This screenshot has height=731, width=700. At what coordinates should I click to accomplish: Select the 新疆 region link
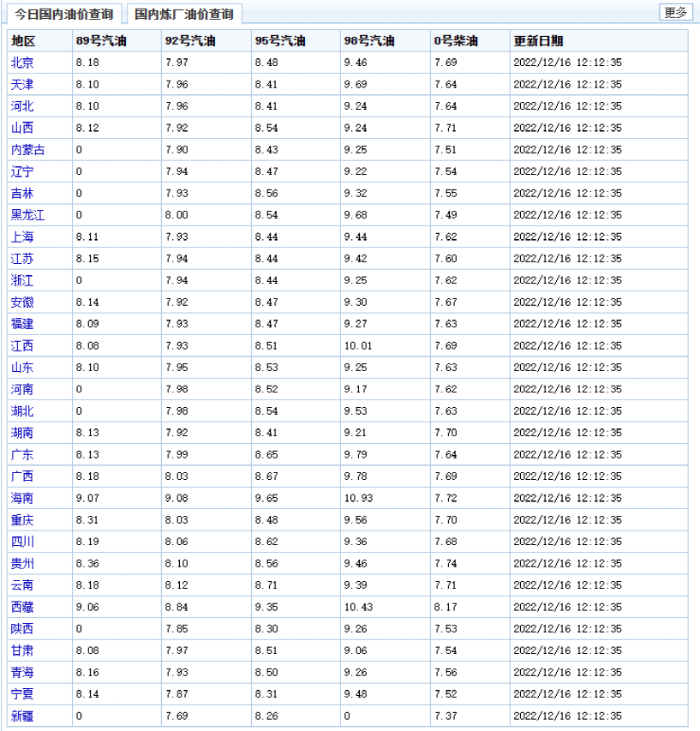coord(22,716)
